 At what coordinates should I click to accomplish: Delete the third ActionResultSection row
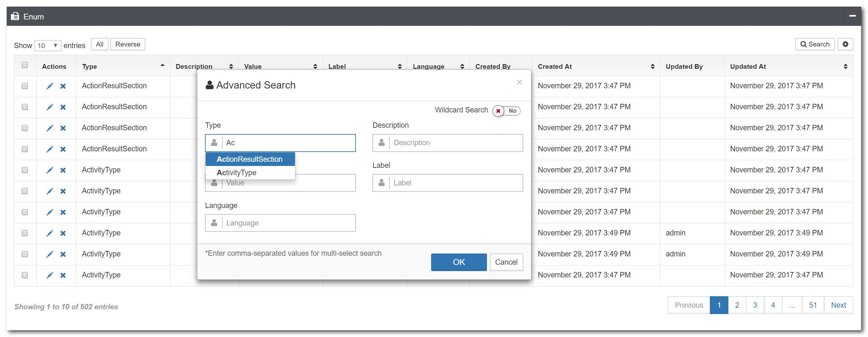(x=63, y=128)
